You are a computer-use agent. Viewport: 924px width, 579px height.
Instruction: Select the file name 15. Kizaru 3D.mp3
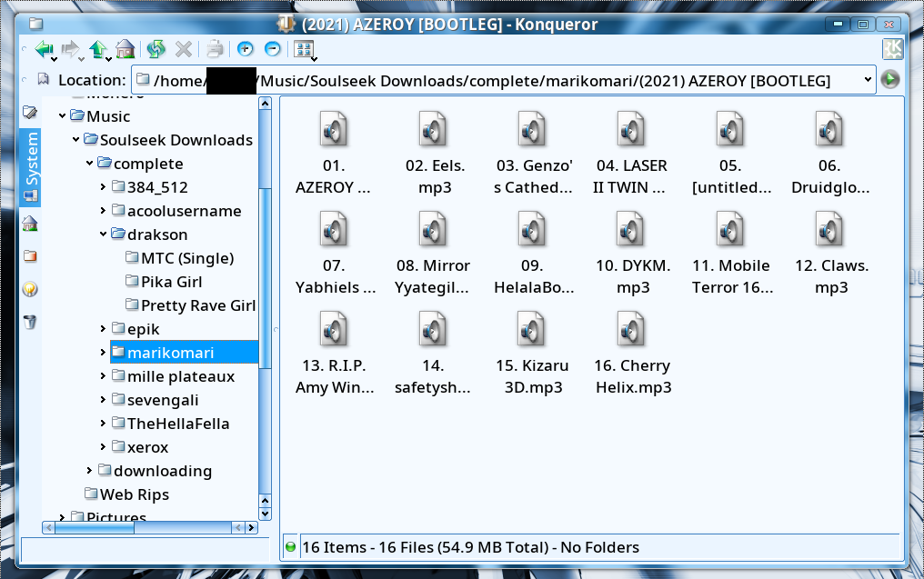tap(532, 376)
